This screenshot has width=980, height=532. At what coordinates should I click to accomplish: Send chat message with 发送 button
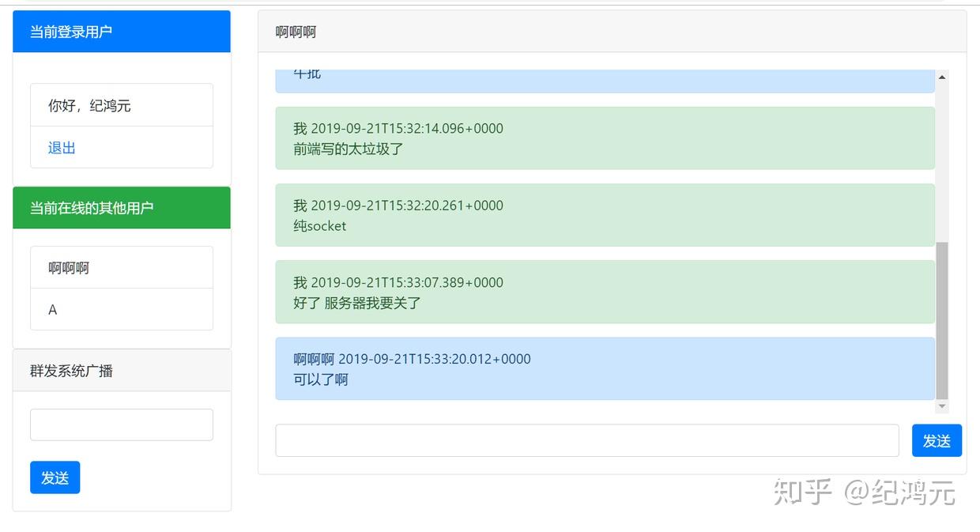[x=937, y=440]
